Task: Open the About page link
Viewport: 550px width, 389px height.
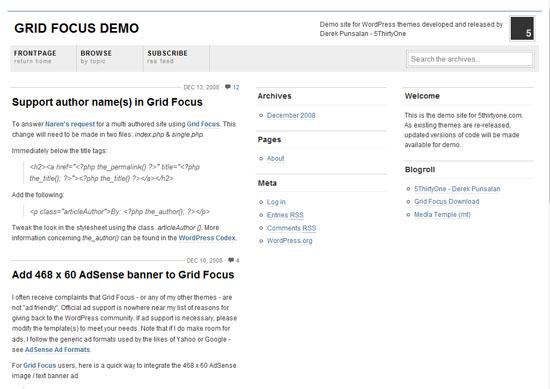Action: tap(276, 159)
